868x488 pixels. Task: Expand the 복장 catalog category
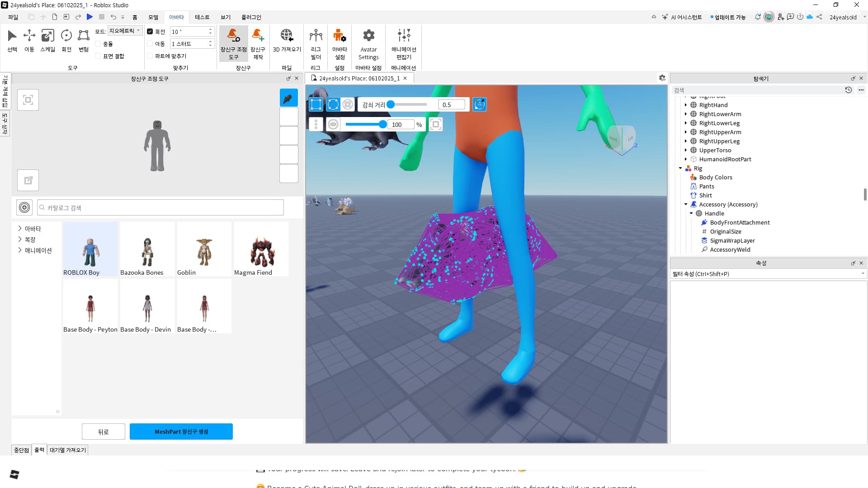(20, 239)
